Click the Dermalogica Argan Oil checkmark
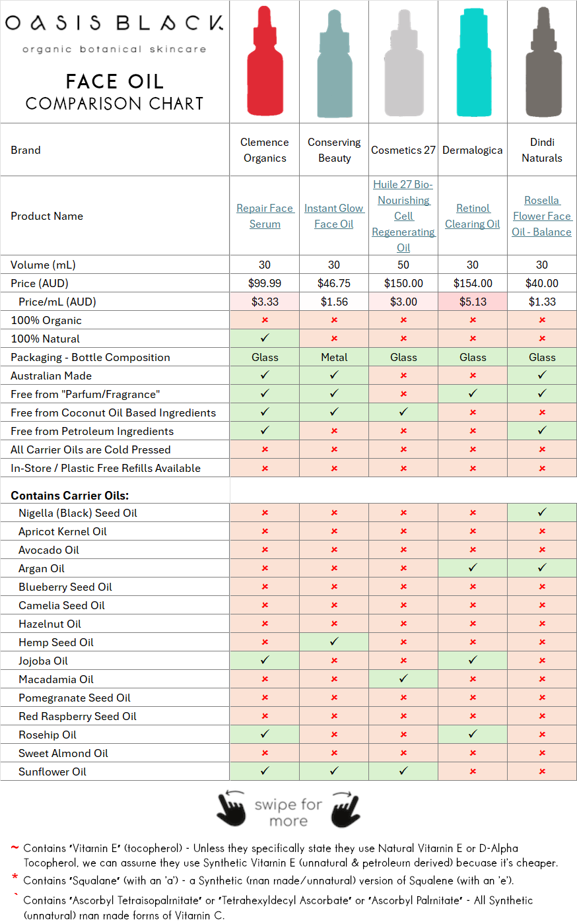This screenshot has width=577, height=924. point(473,568)
